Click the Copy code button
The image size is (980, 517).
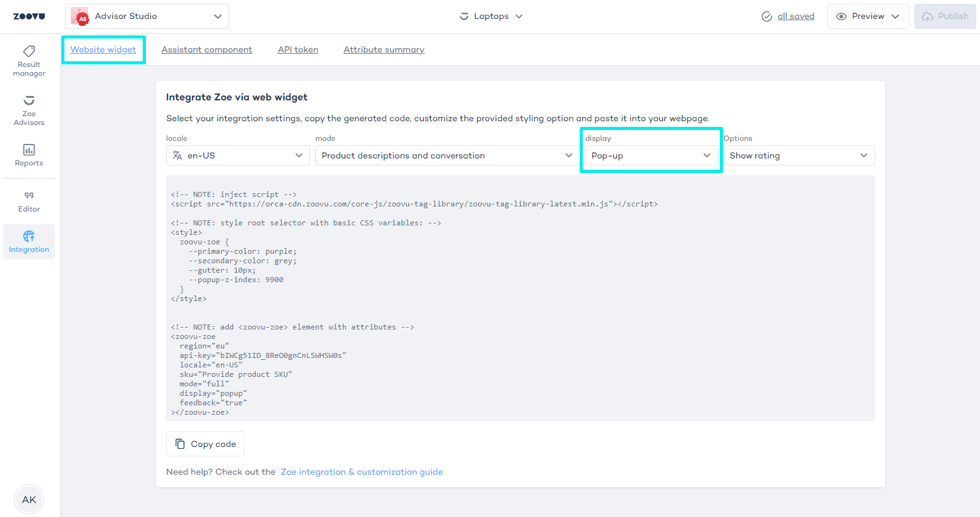click(205, 444)
